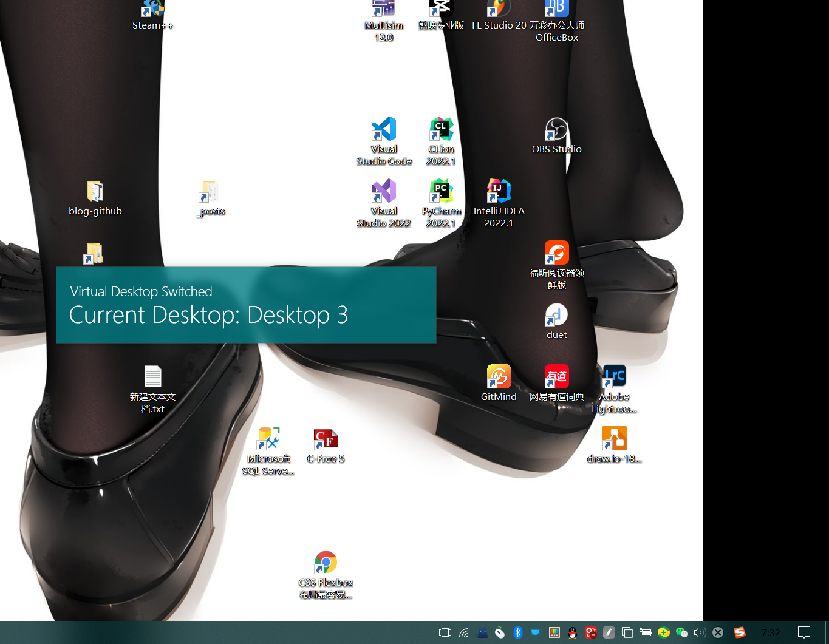Select the 新建文本文档.txt file
The image size is (829, 644).
click(x=152, y=389)
